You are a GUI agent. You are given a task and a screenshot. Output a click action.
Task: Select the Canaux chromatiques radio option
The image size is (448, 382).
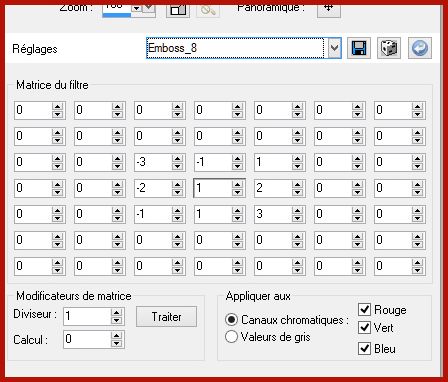231,320
